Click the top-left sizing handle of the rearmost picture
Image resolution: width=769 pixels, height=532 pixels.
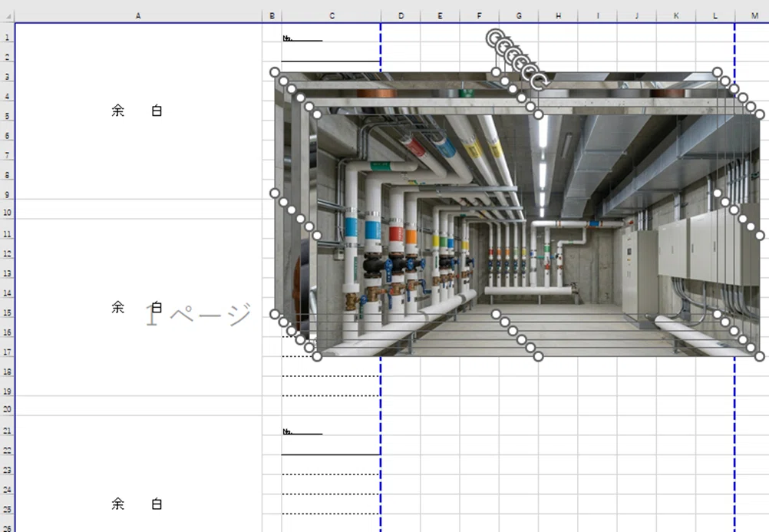click(x=275, y=73)
